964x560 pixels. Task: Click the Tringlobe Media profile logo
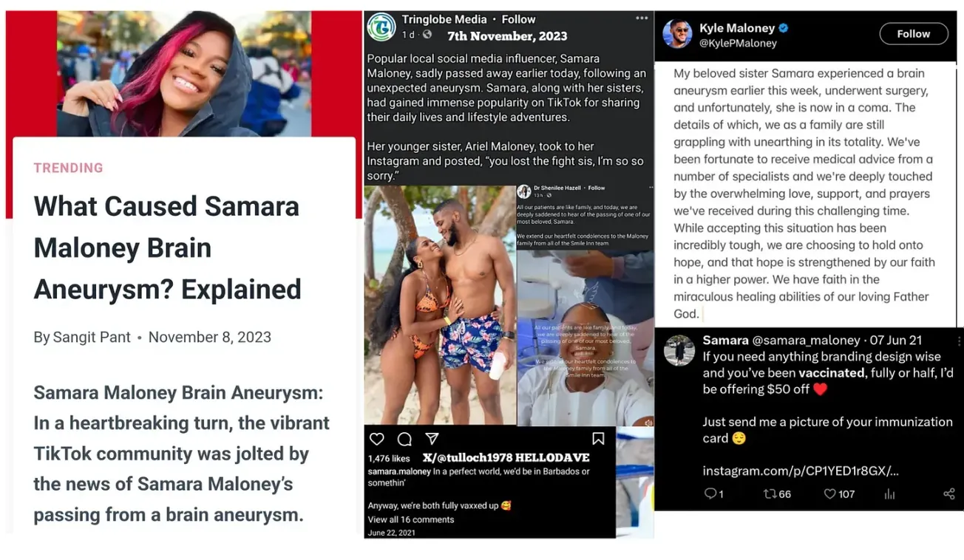click(381, 27)
